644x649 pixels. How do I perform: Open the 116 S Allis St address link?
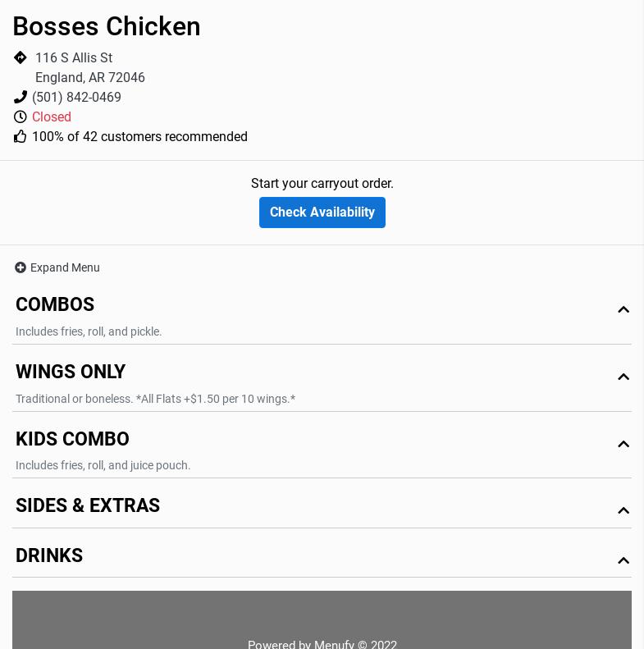click(74, 57)
